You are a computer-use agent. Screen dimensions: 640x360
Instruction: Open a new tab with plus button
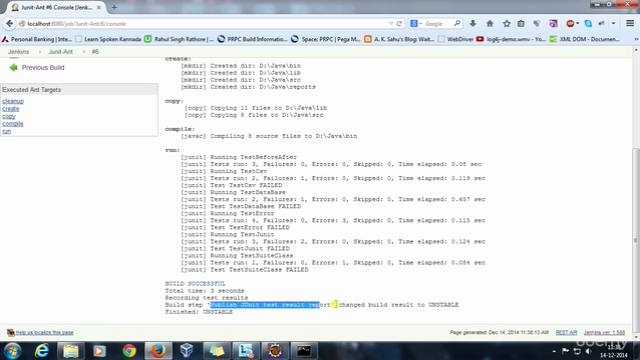(114, 7)
